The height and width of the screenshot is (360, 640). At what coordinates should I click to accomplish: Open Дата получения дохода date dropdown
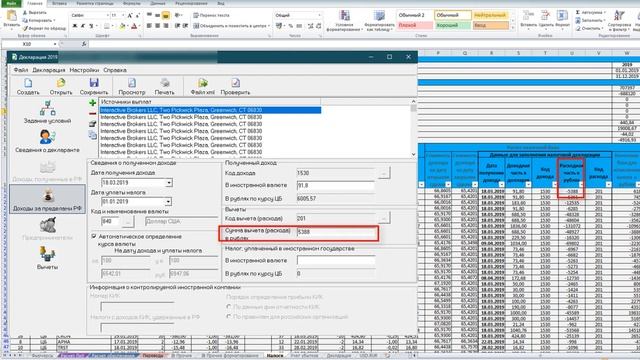[x=169, y=182]
